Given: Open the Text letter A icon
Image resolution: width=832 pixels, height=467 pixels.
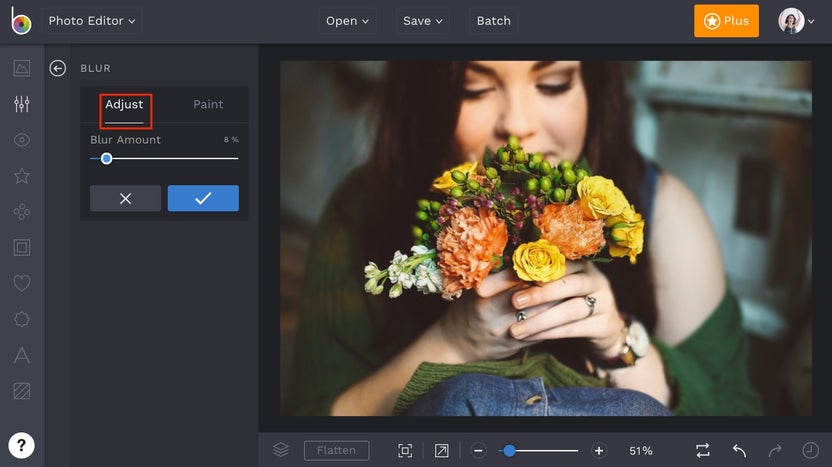Looking at the screenshot, I should (22, 355).
